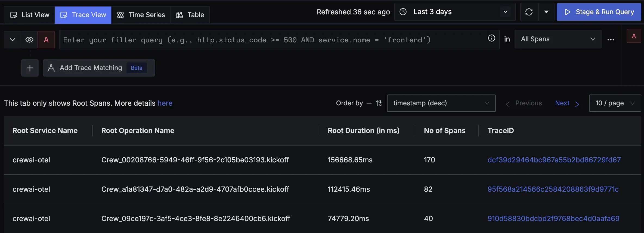Collapse query A with chevron

click(13, 40)
